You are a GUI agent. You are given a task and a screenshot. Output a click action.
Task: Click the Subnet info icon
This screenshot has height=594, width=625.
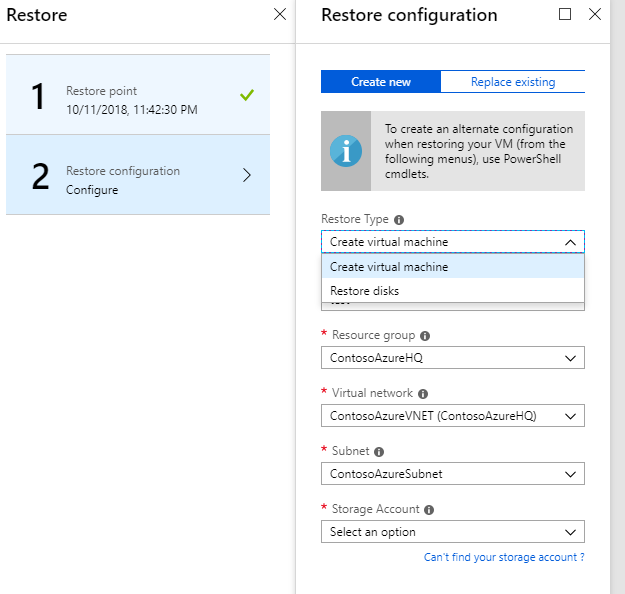(x=379, y=452)
